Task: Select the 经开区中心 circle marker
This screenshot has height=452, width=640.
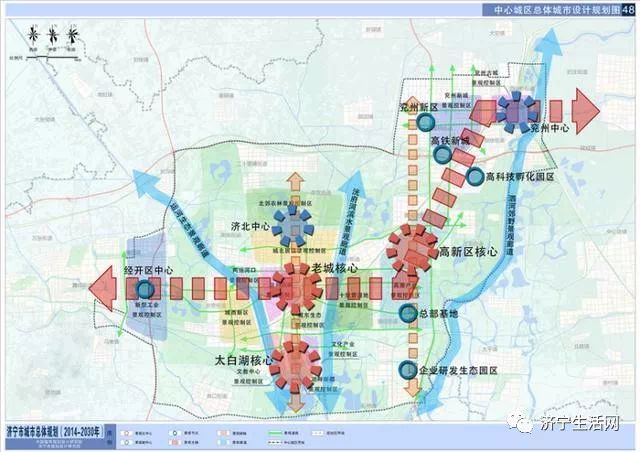Action: [146, 290]
